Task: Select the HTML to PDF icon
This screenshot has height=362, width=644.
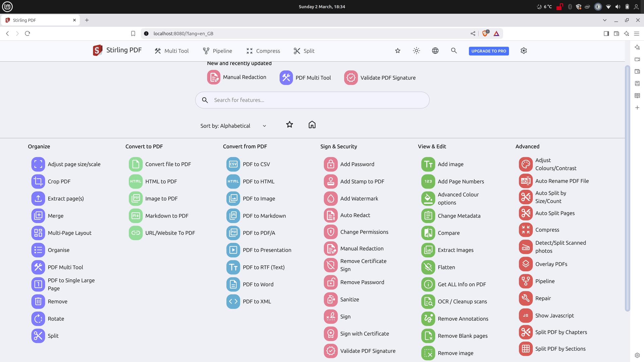Action: pyautogui.click(x=136, y=181)
